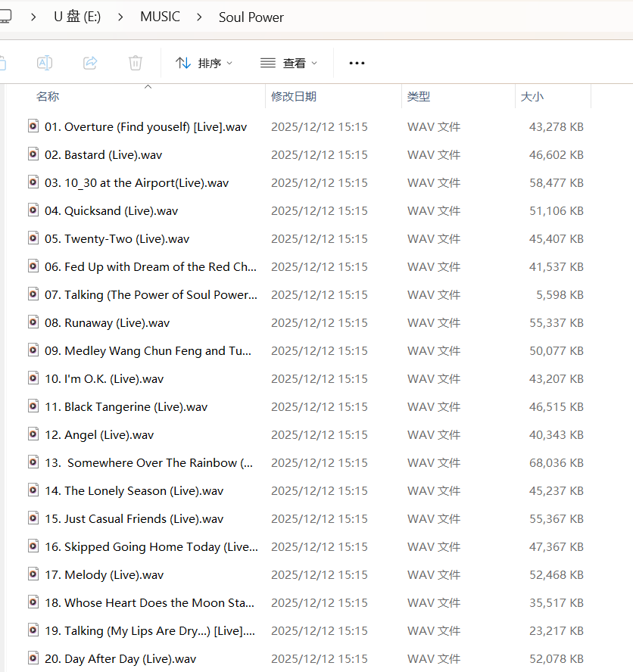Click size value 23,217 KB

(x=557, y=631)
